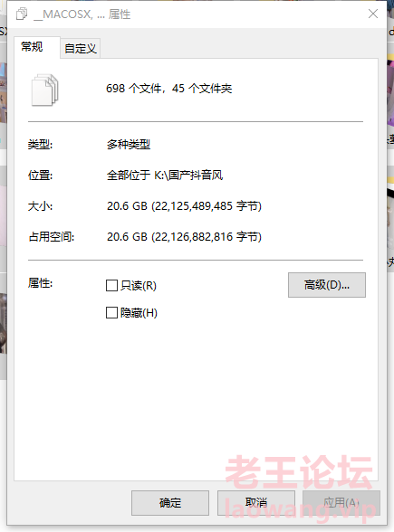Switch to the 常规 tab
394x532 pixels.
[x=32, y=47]
